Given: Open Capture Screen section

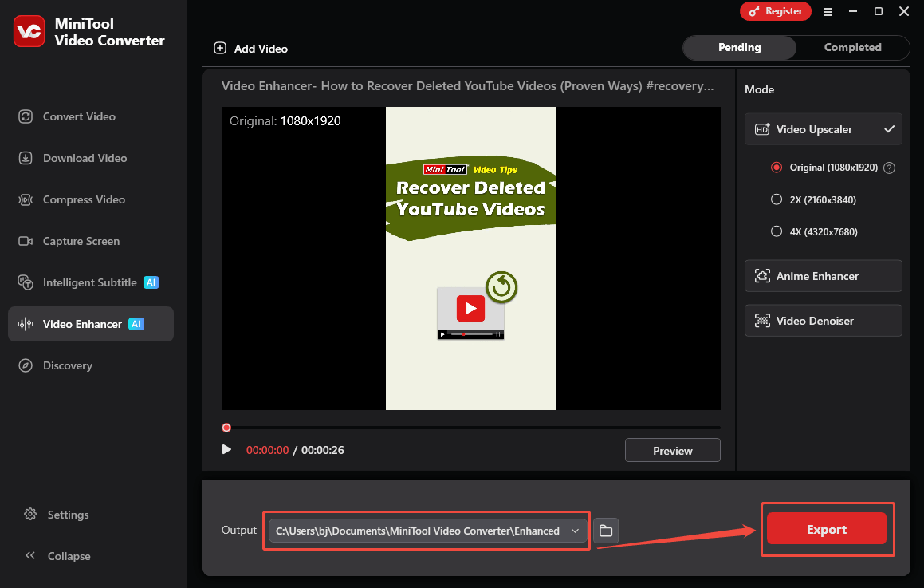Looking at the screenshot, I should pyautogui.click(x=91, y=241).
